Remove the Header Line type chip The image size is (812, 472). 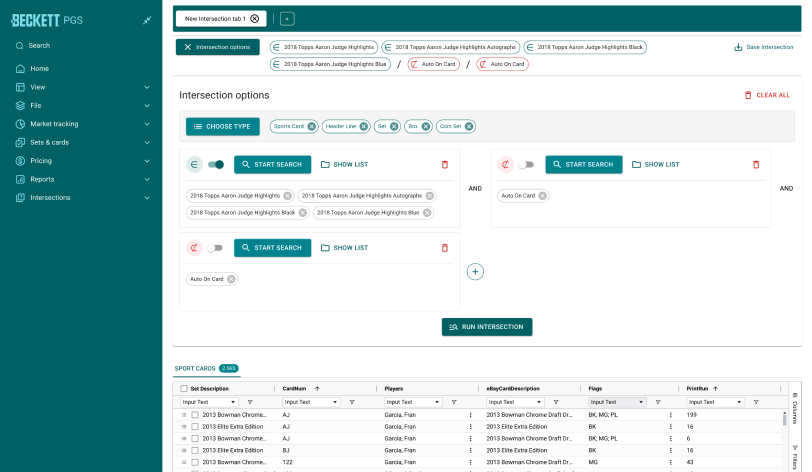(x=364, y=126)
